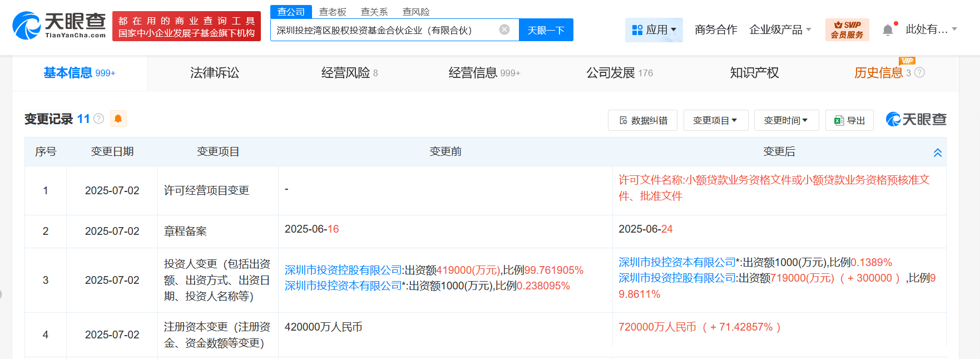Click the 天眼一下 search button
This screenshot has height=359, width=980.
point(546,30)
